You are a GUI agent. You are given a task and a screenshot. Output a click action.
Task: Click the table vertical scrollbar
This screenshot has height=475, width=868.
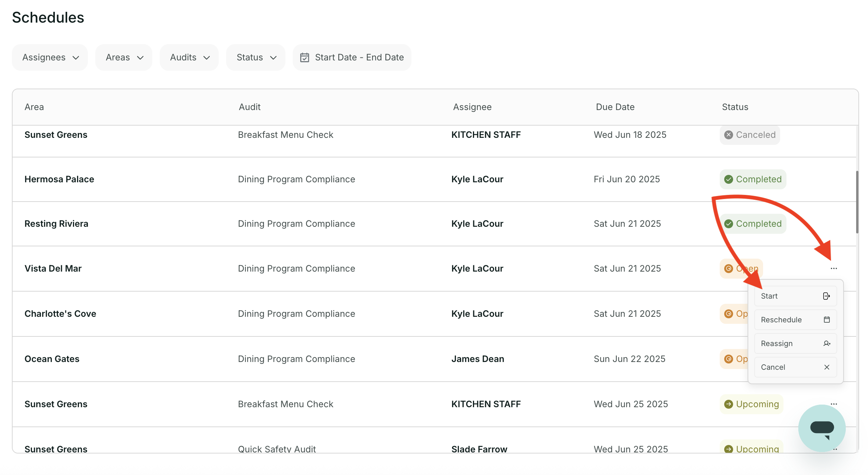[857, 202]
